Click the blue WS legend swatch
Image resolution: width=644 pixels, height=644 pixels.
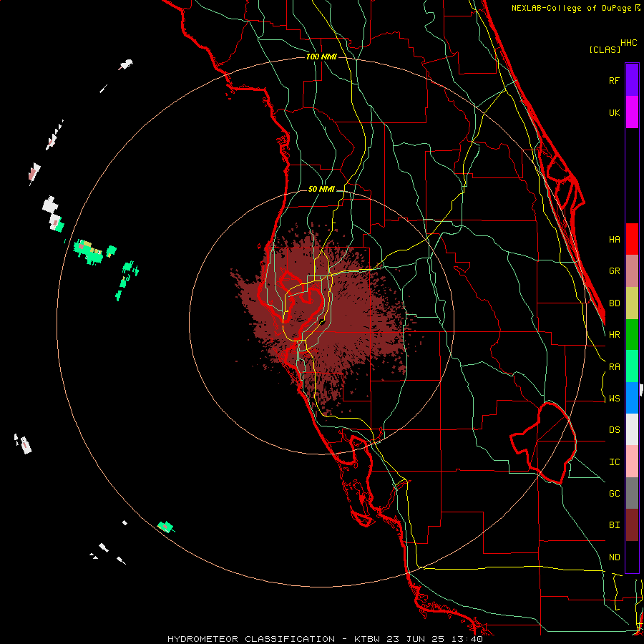click(632, 398)
